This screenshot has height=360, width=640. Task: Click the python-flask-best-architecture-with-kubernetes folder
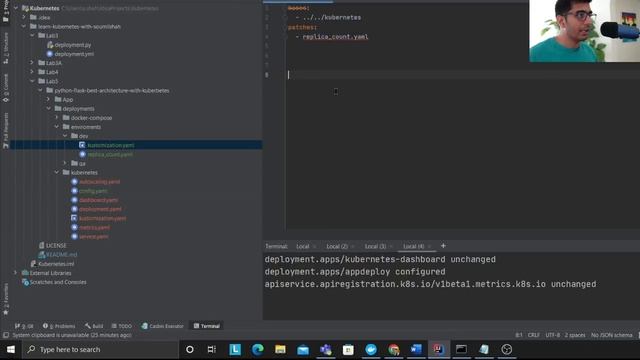[111, 90]
